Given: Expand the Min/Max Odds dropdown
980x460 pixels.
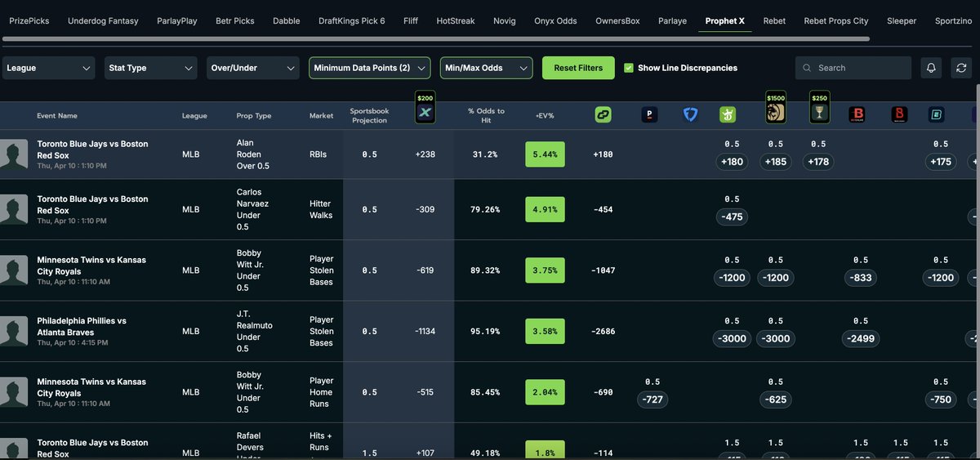Looking at the screenshot, I should tap(487, 68).
